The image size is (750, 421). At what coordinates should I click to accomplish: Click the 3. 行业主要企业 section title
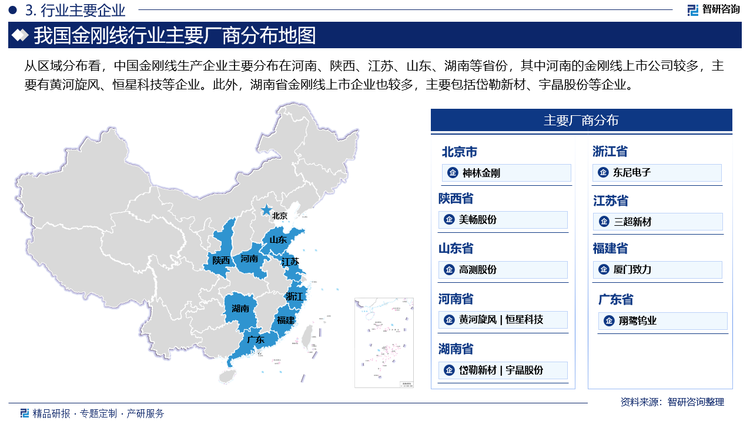[75, 10]
